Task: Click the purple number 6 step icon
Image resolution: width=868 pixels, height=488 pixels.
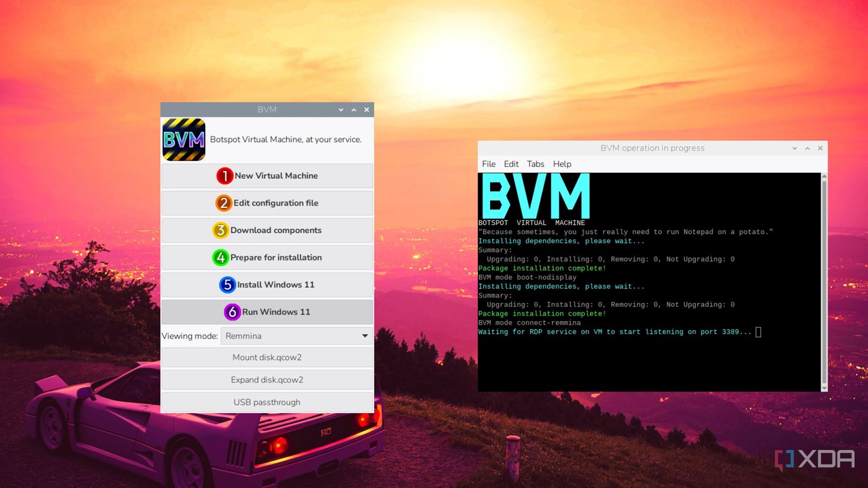Action: pyautogui.click(x=232, y=312)
